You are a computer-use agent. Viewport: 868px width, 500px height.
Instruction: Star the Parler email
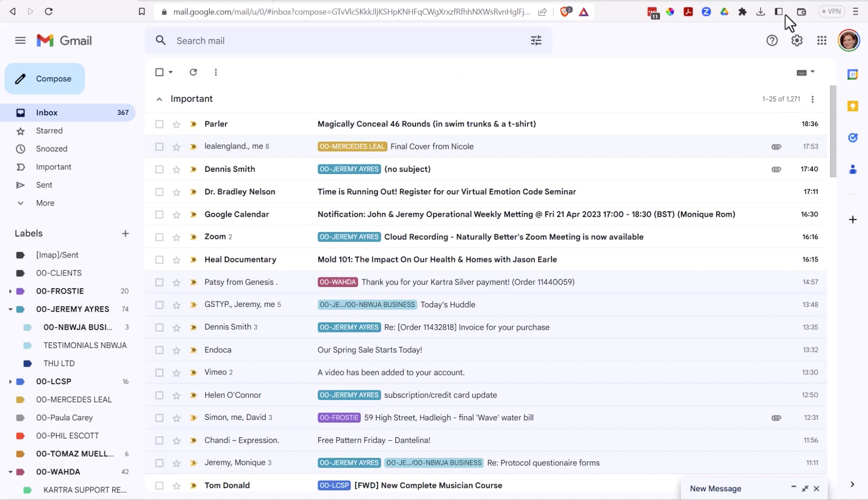[176, 124]
